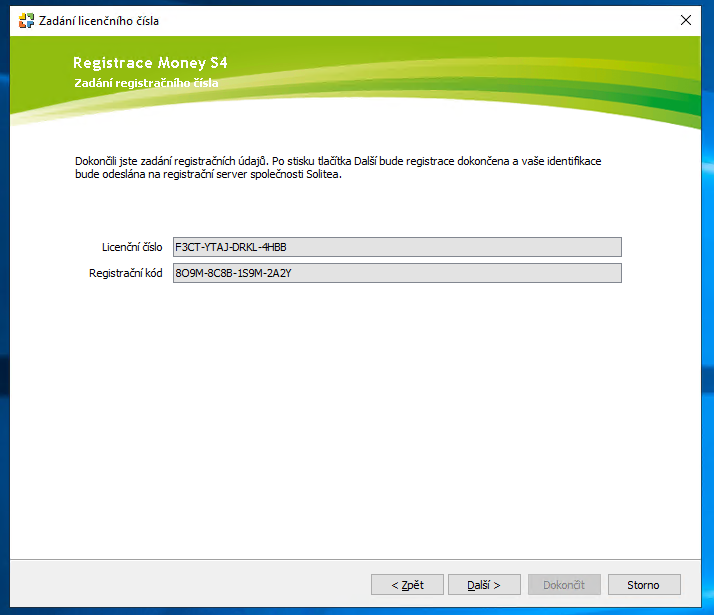Click the 'Registrační kód' label

tap(126, 273)
